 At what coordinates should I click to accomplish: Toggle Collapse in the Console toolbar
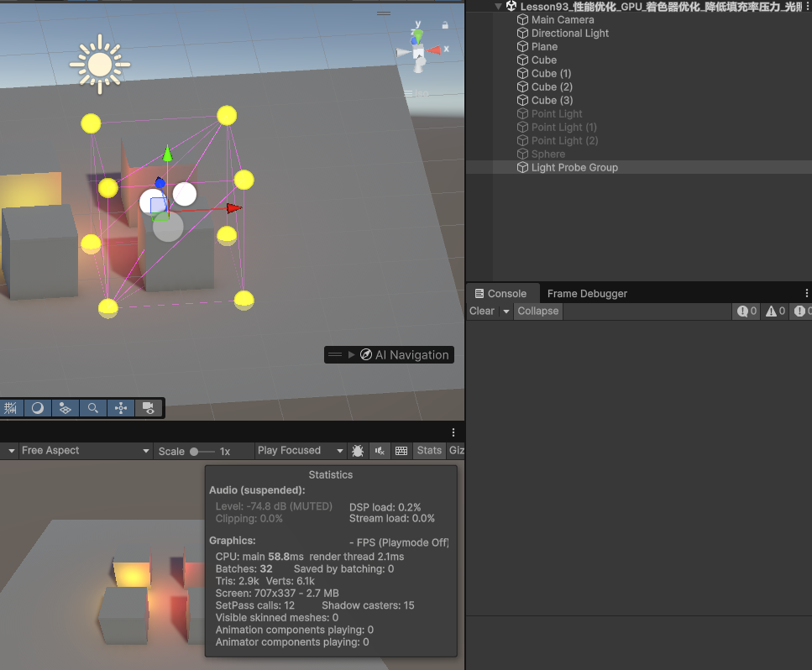[537, 311]
